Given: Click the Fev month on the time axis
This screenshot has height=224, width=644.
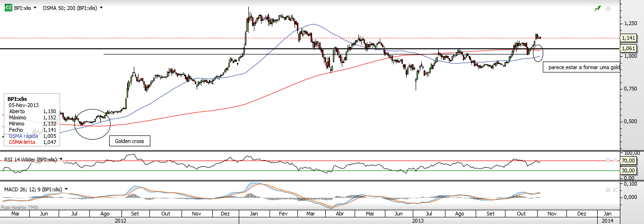Looking at the screenshot, I should [x=284, y=214].
